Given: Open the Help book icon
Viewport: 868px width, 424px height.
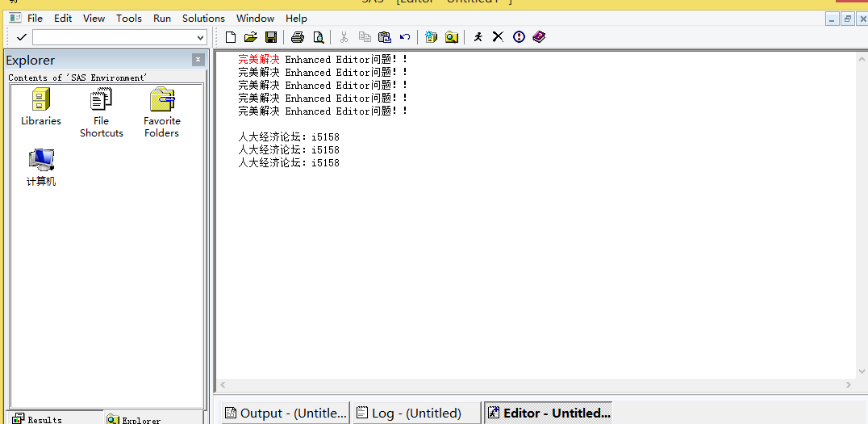Looking at the screenshot, I should click(539, 37).
